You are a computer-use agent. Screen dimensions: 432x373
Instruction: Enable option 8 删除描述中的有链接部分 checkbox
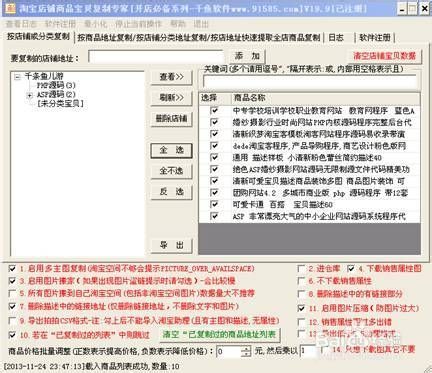301,294
